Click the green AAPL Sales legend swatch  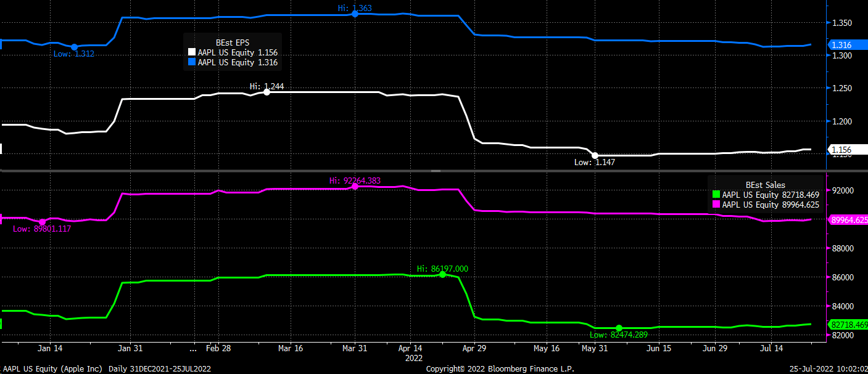tap(716, 195)
